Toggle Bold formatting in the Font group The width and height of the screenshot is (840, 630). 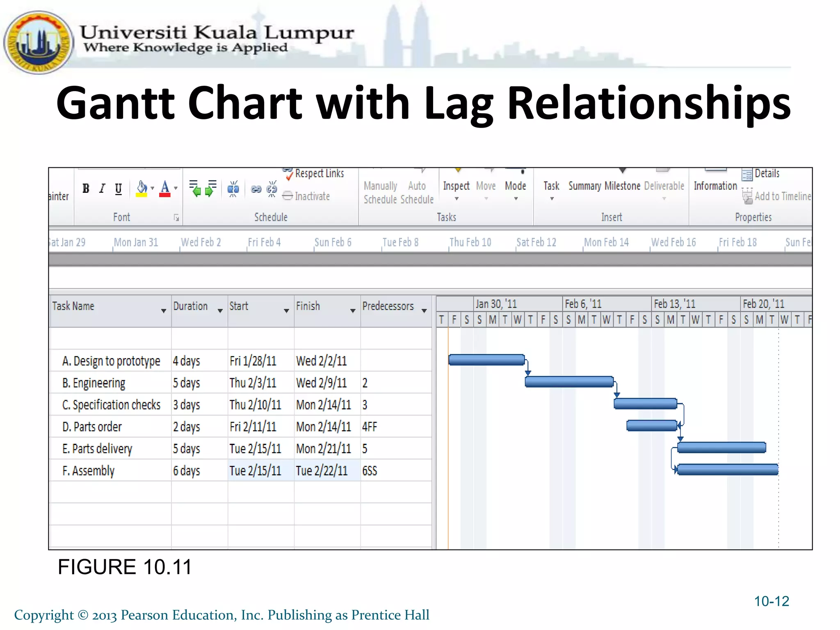click(x=86, y=188)
